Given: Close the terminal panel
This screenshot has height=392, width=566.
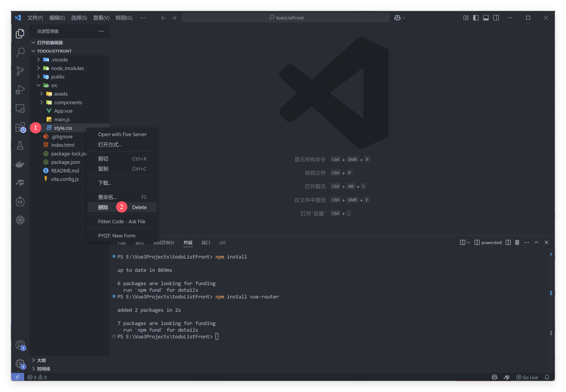Looking at the screenshot, I should 546,242.
